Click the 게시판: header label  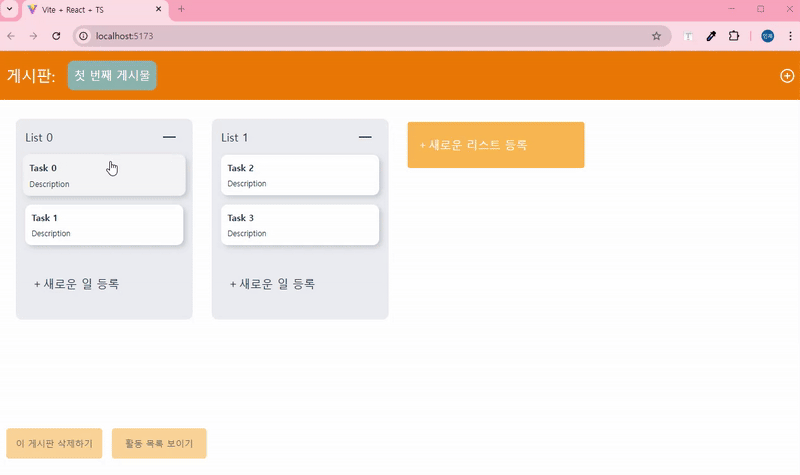(x=31, y=76)
